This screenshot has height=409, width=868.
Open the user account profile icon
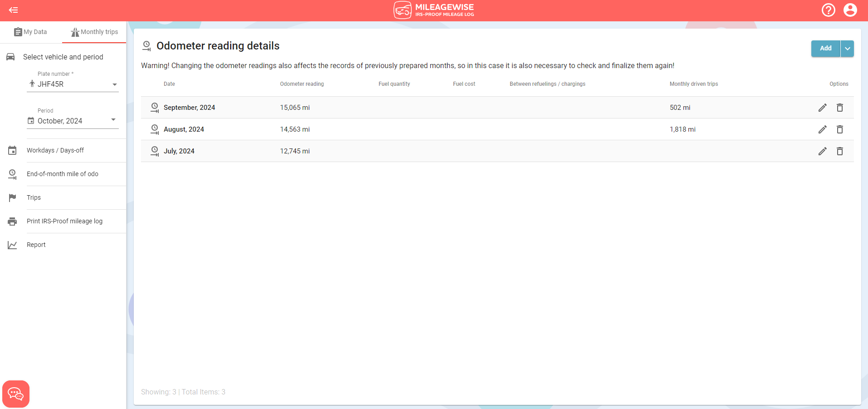850,10
